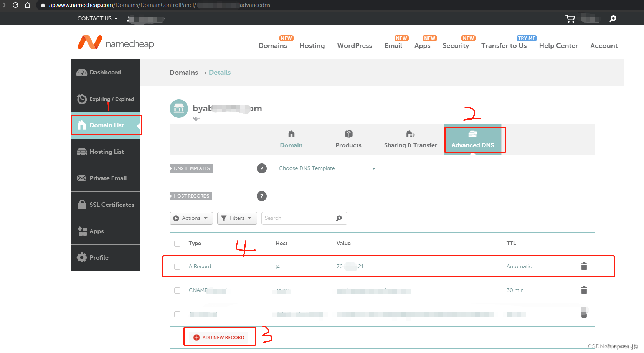The image size is (644, 353).
Task: Open the WordPress top menu
Action: click(355, 46)
